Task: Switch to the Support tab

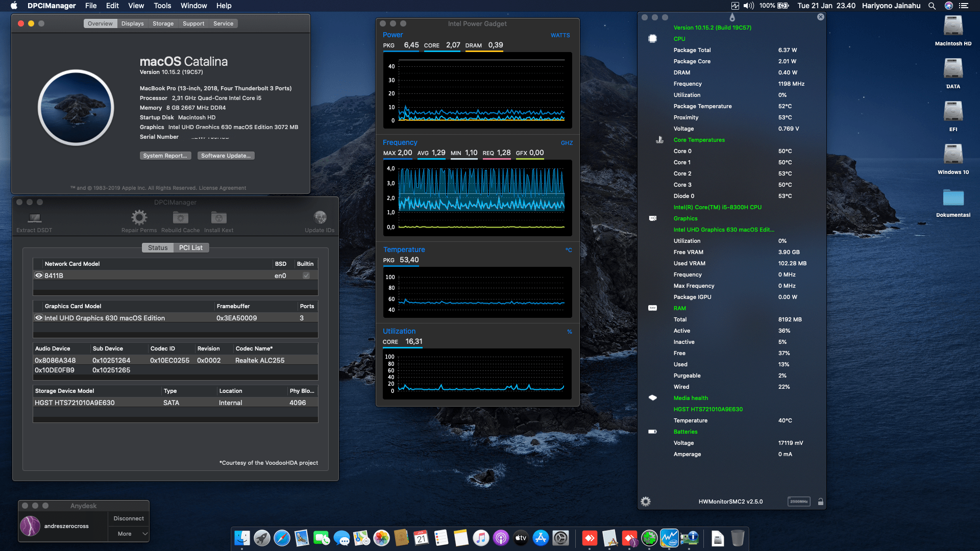Action: (x=193, y=23)
